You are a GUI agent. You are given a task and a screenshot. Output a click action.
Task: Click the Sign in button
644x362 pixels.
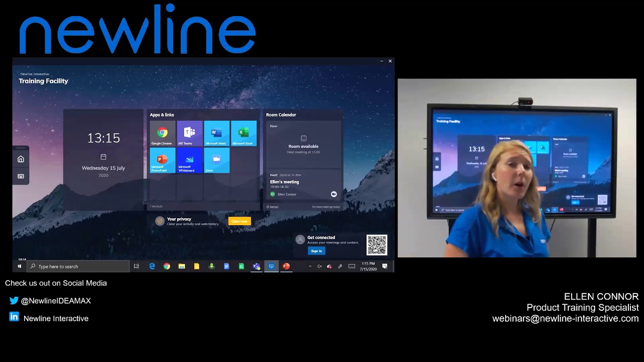pyautogui.click(x=316, y=251)
